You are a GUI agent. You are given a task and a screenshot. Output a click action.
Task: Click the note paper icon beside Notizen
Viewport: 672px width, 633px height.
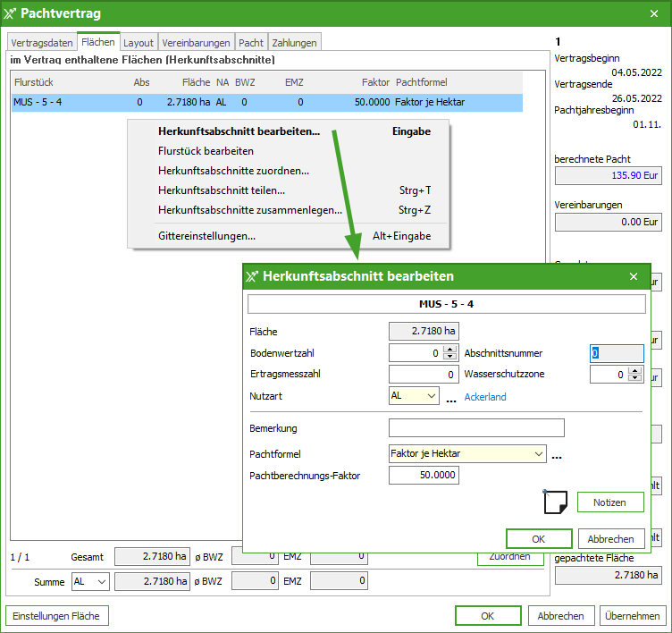click(556, 502)
